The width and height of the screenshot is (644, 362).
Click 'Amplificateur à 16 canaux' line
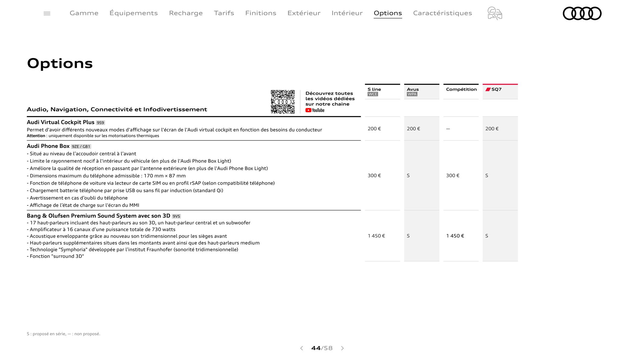pos(101,230)
